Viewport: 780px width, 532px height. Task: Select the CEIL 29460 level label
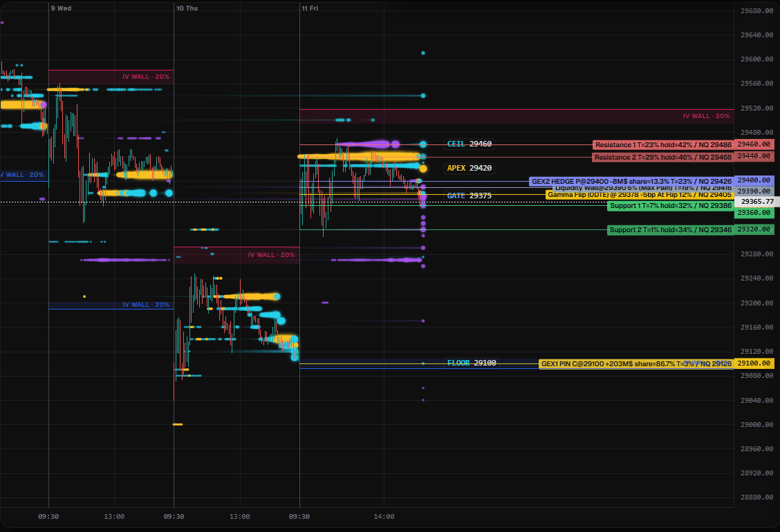pyautogui.click(x=469, y=144)
